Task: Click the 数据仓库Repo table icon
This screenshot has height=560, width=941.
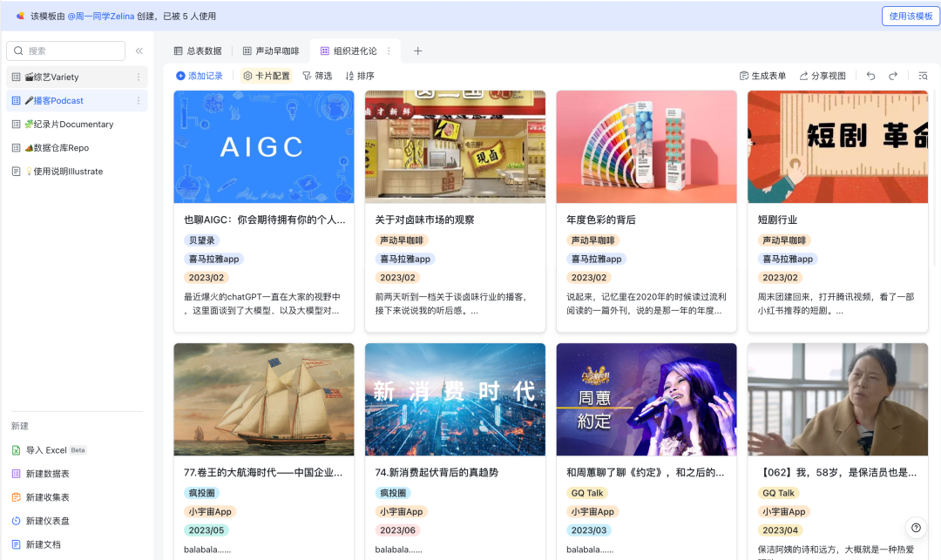Action: pyautogui.click(x=17, y=147)
